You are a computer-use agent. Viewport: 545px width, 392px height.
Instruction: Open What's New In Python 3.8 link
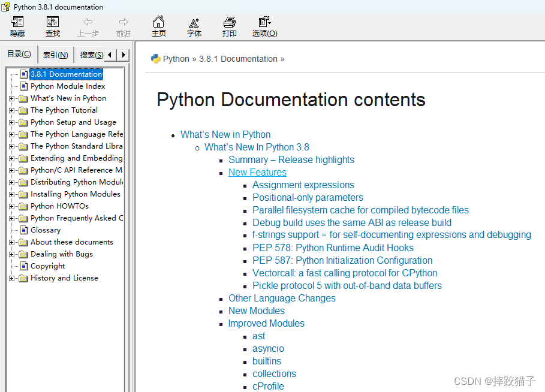tap(257, 147)
